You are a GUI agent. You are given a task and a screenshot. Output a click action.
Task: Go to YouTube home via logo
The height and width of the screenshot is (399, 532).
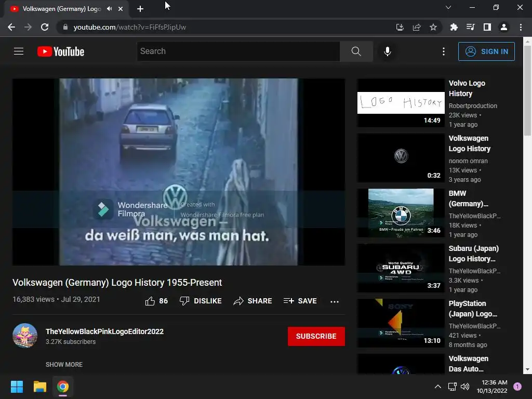61,51
